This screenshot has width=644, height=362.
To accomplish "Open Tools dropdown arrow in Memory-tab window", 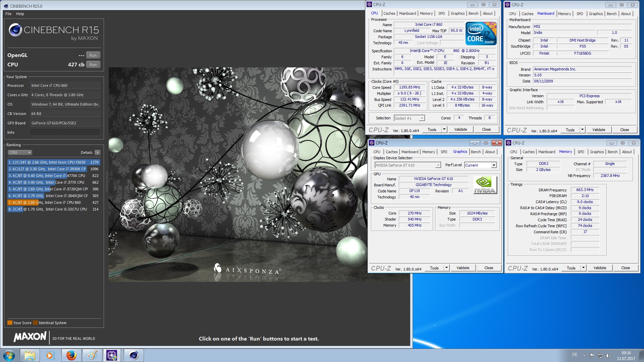I will point(583,268).
